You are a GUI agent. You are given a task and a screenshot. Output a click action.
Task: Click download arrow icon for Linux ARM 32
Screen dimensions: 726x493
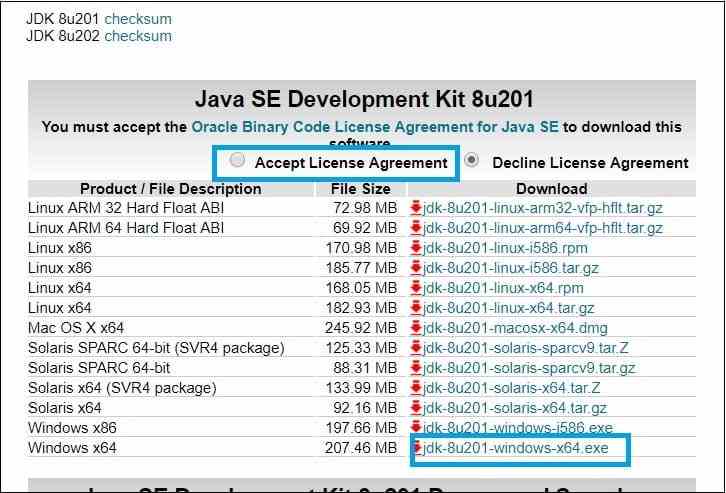tap(416, 208)
